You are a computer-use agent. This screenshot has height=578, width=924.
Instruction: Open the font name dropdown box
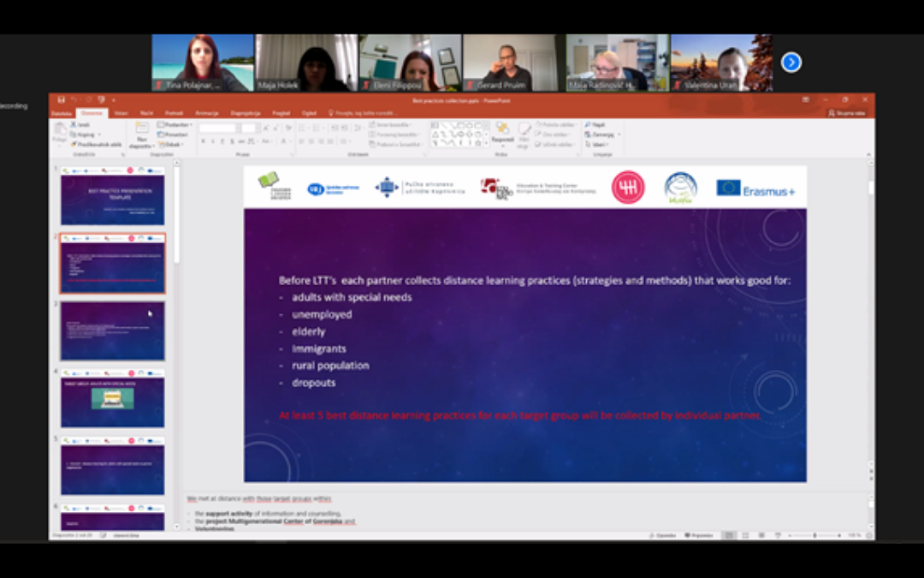tap(218, 128)
